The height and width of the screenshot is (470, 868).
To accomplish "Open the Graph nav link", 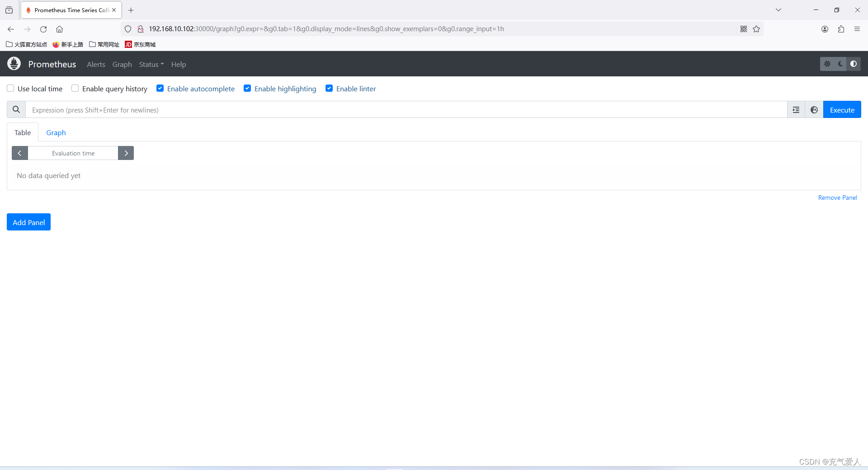I will click(x=122, y=64).
